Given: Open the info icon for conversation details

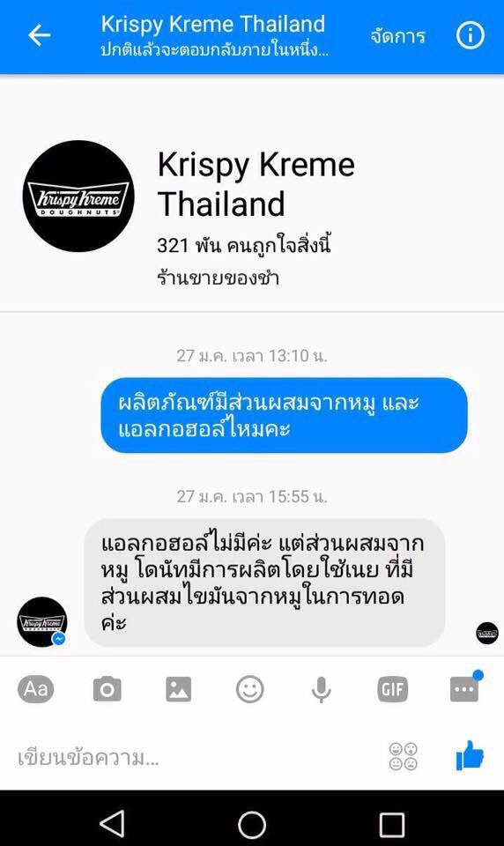Looking at the screenshot, I should pos(470,35).
